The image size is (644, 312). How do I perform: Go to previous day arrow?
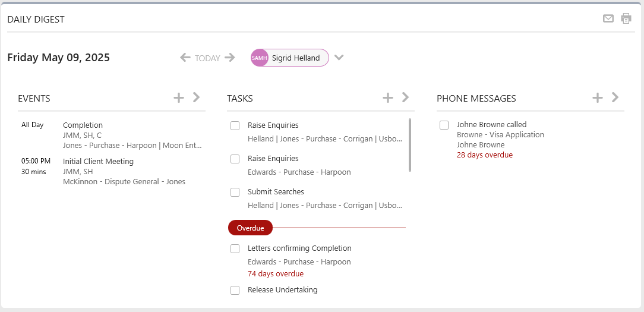coord(185,58)
